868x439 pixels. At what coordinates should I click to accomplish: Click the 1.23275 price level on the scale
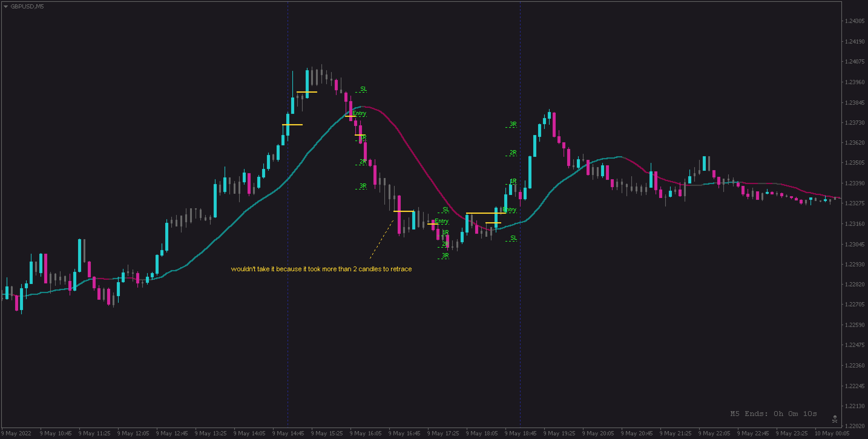tap(854, 203)
